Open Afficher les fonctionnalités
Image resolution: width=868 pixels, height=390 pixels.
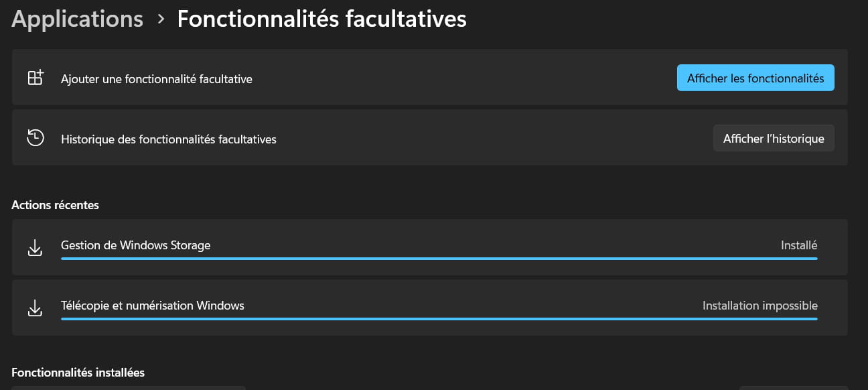click(x=755, y=78)
